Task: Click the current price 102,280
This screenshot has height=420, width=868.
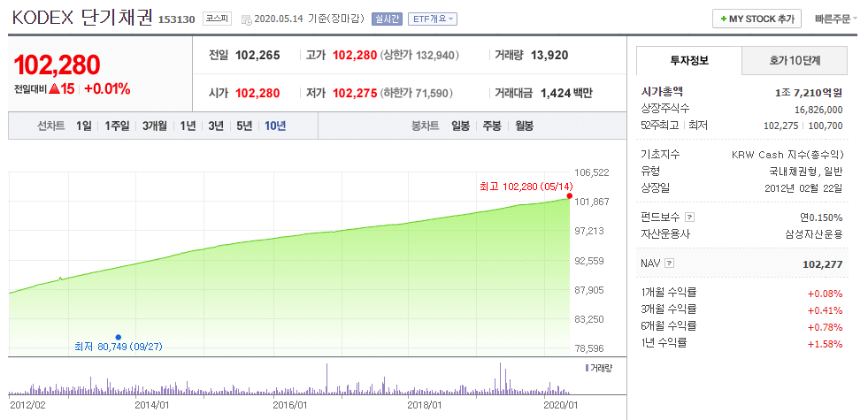Action: 57,65
